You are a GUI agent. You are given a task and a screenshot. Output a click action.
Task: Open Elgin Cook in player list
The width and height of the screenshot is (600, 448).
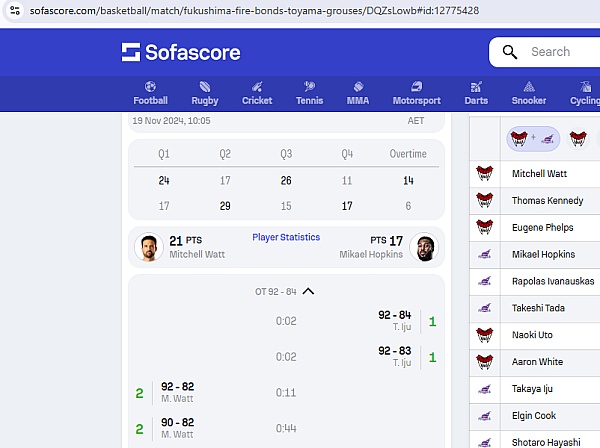point(534,415)
